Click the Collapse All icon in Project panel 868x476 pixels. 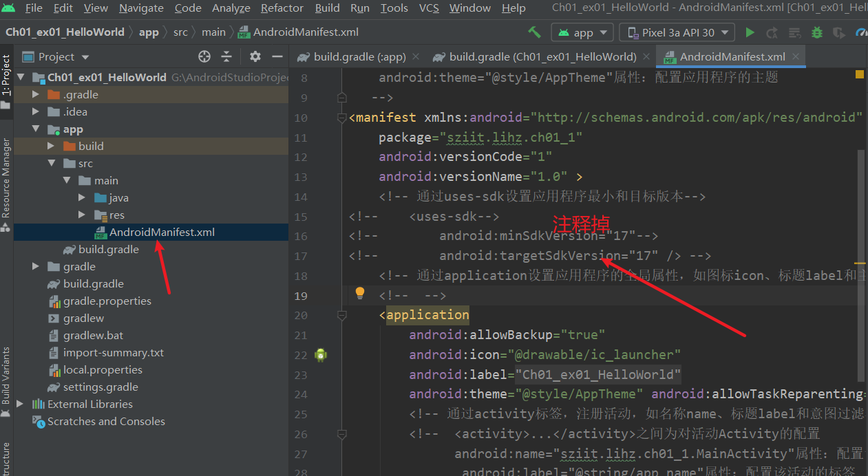point(226,56)
